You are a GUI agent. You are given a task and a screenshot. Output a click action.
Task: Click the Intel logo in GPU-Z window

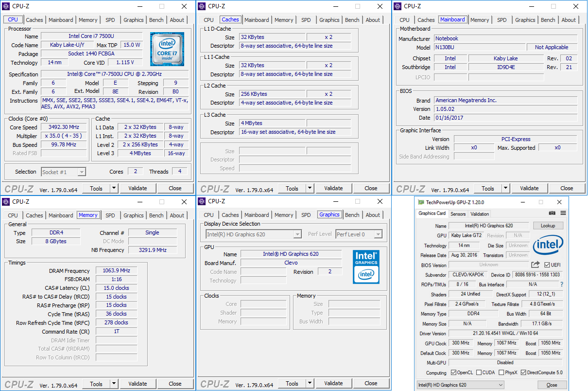(x=549, y=245)
